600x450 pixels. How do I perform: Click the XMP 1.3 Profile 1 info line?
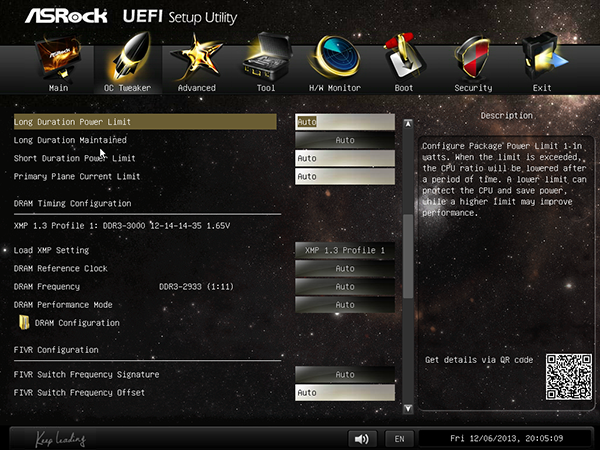pos(122,226)
